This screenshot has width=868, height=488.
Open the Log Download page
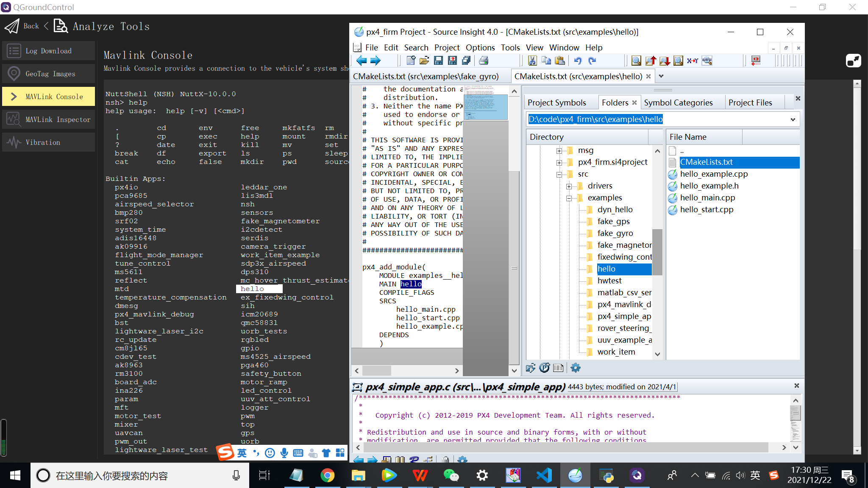[x=49, y=51]
